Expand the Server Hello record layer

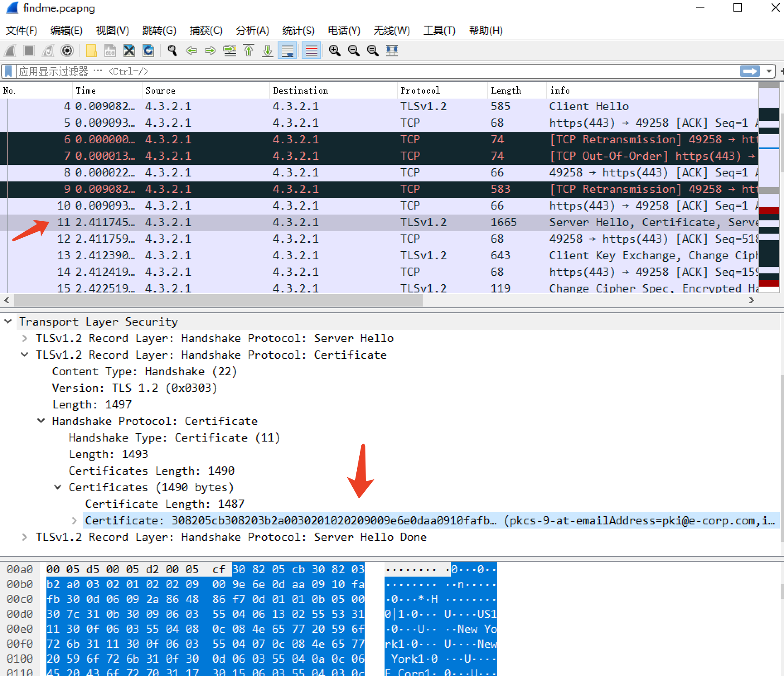(x=24, y=338)
